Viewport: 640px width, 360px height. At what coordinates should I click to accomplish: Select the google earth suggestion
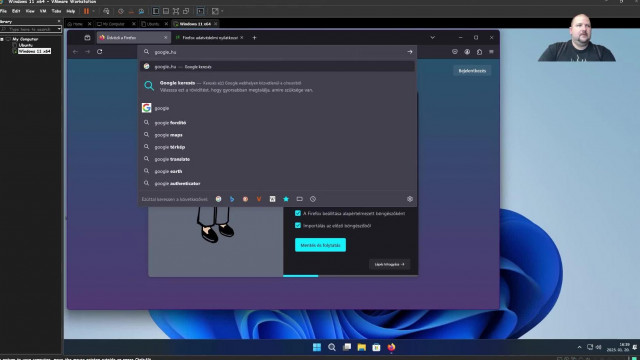[278, 171]
